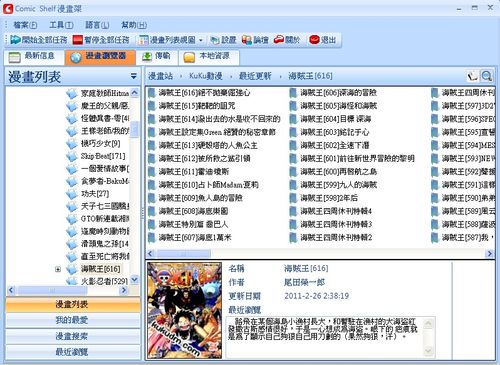Open 設置 settings from the toolbar

[x=223, y=40]
